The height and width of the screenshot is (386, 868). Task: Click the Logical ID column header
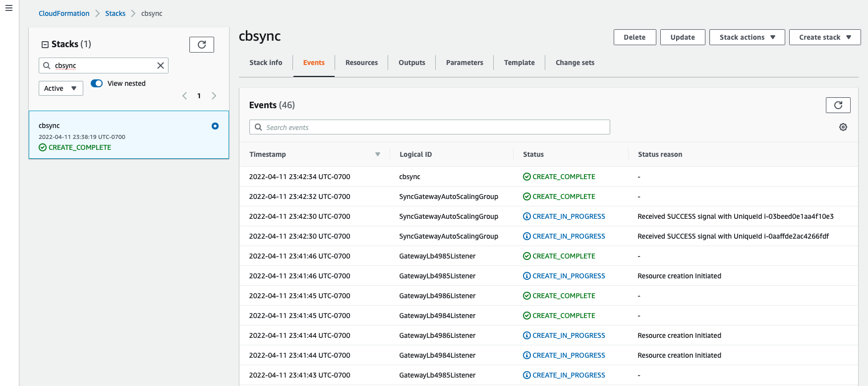pyautogui.click(x=415, y=154)
